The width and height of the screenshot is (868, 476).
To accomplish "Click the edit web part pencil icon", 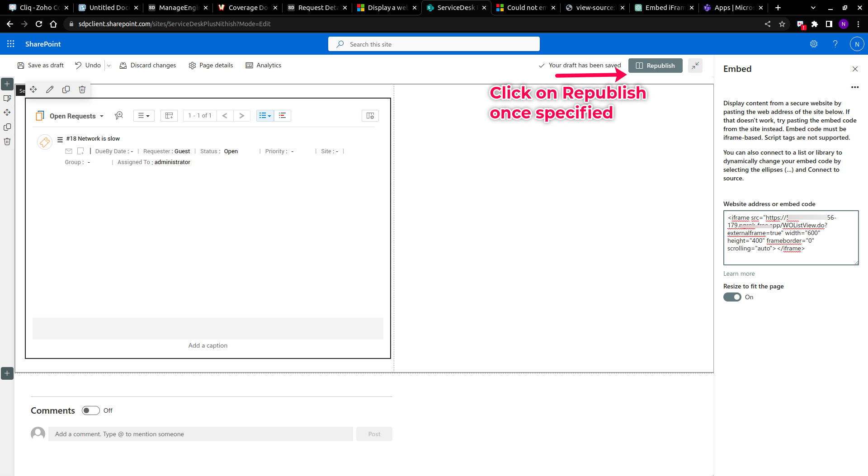I will [x=50, y=90].
